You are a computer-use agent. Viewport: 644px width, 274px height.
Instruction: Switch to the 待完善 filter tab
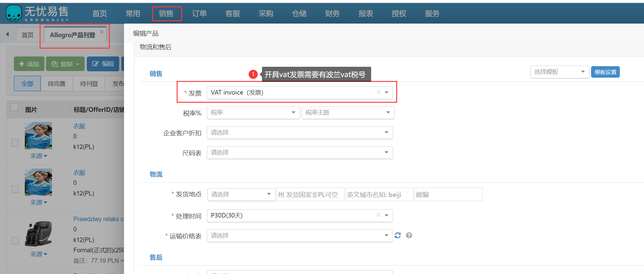tap(57, 84)
